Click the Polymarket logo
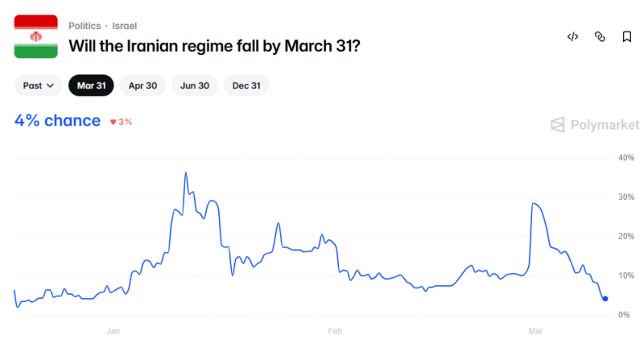This screenshot has width=644, height=340. 595,124
